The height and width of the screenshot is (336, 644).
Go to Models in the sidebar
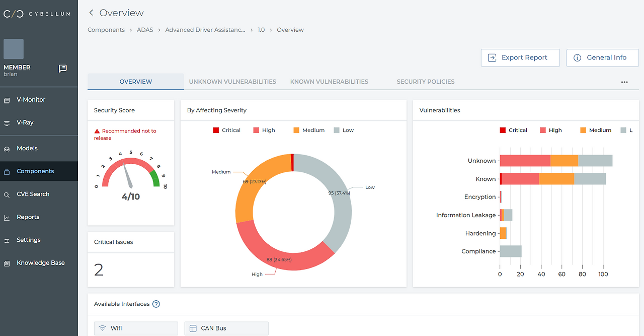39,148
